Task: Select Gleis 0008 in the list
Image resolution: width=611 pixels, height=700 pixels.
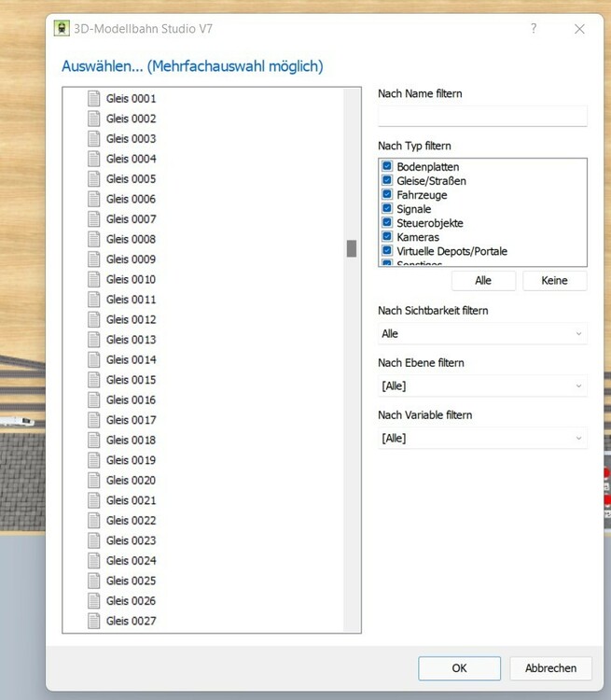Action: 132,239
